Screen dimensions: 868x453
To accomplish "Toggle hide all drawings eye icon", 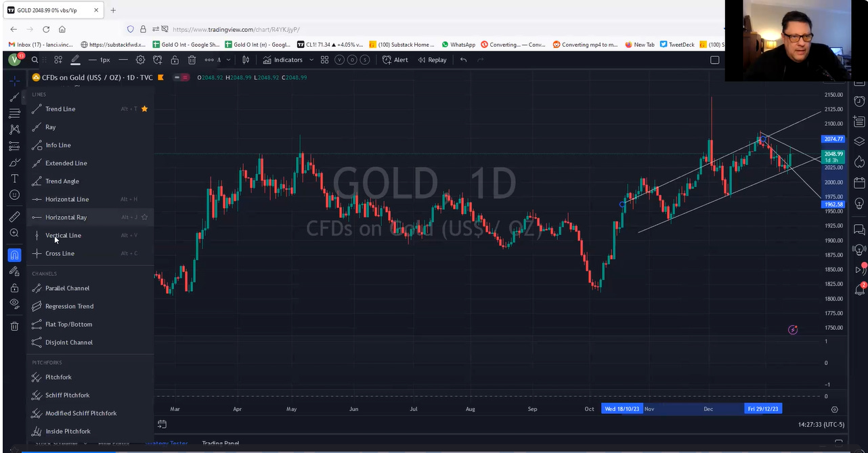I will coord(14,304).
